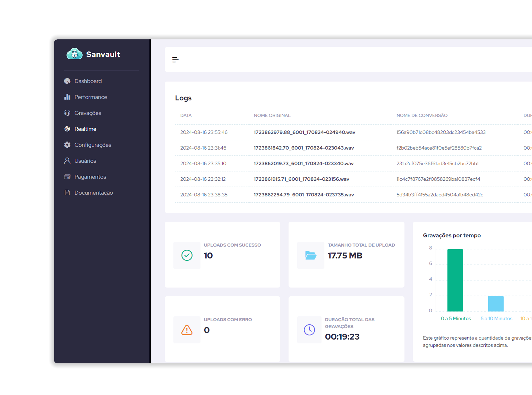Open the Performance menu item

click(x=91, y=97)
